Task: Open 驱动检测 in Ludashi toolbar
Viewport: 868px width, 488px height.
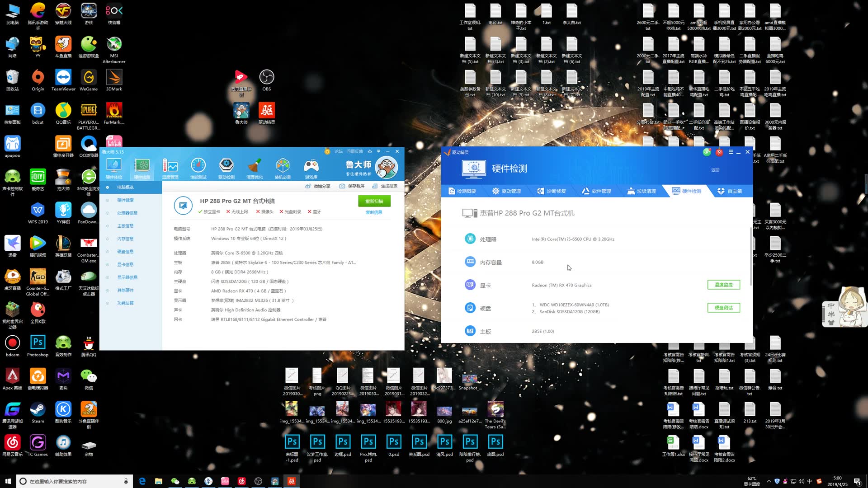Action: (226, 169)
